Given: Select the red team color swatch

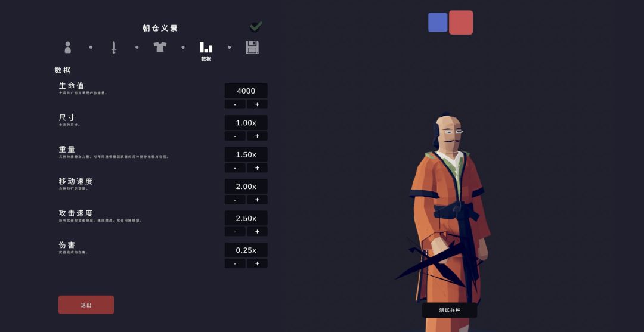Looking at the screenshot, I should [x=461, y=22].
